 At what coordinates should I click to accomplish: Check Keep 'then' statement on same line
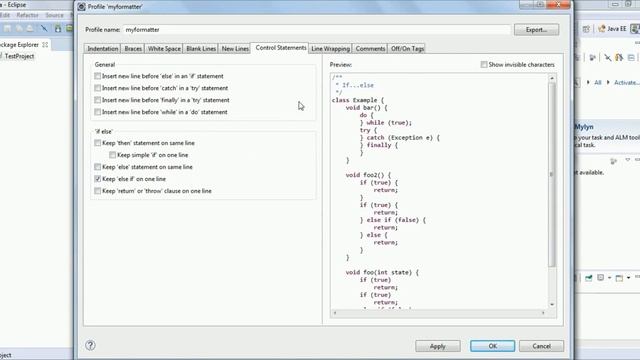(97, 143)
